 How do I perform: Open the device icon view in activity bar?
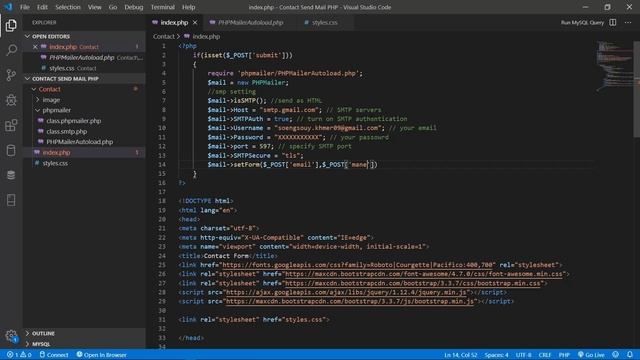[x=11, y=200]
